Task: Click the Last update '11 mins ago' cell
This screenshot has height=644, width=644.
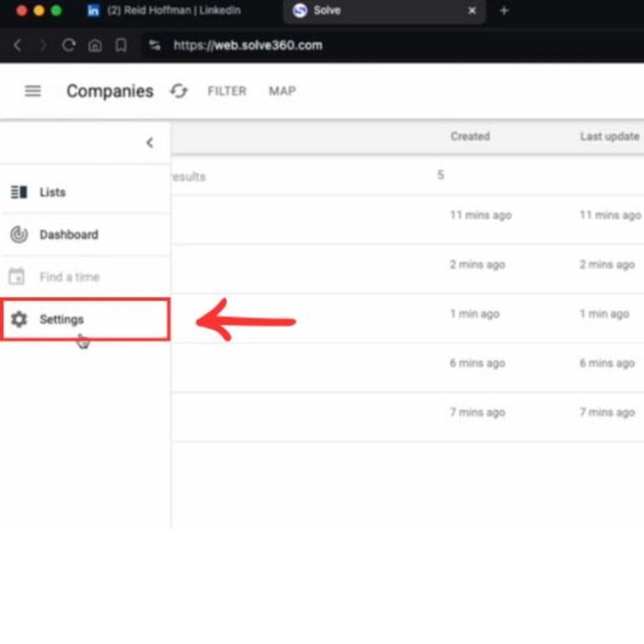Action: click(610, 215)
